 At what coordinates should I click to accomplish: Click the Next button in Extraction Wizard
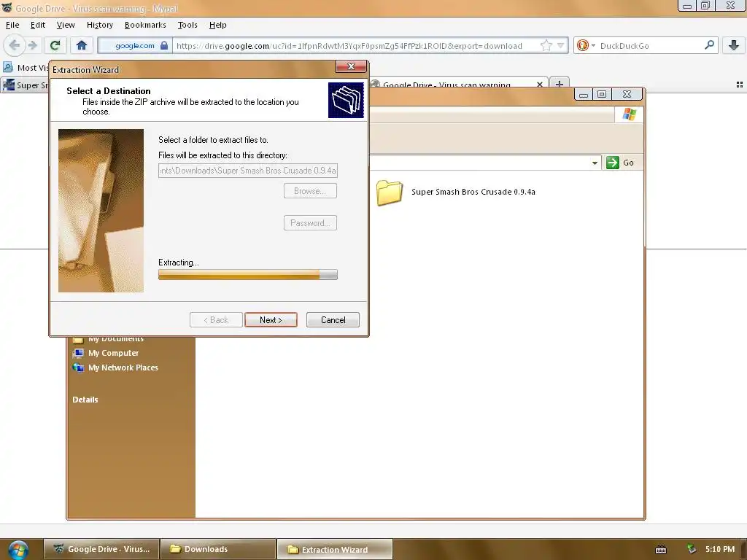click(271, 320)
